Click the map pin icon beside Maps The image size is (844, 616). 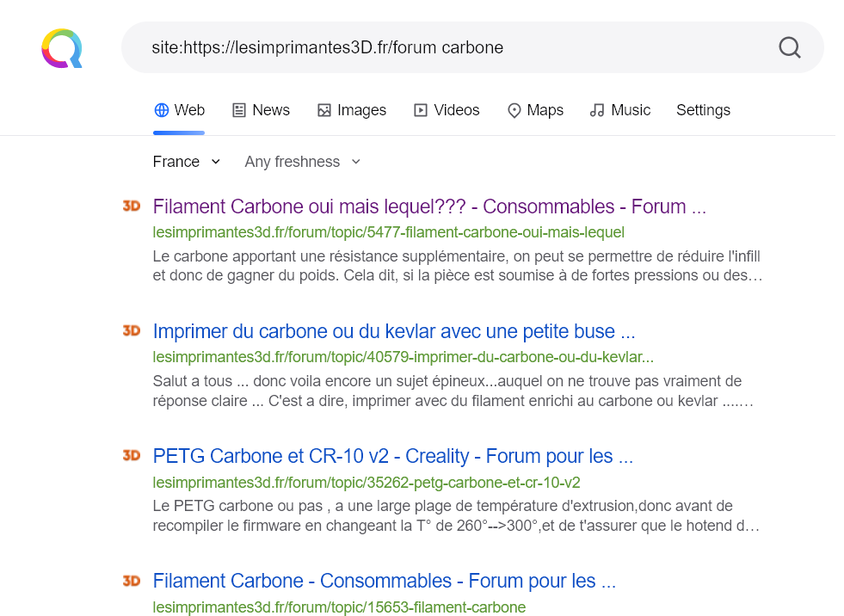pos(514,110)
